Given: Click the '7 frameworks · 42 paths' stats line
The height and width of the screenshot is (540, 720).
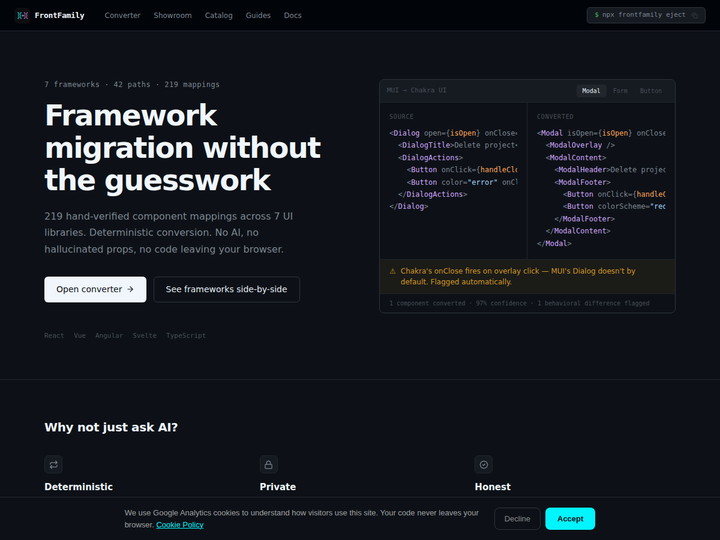Looking at the screenshot, I should [132, 84].
